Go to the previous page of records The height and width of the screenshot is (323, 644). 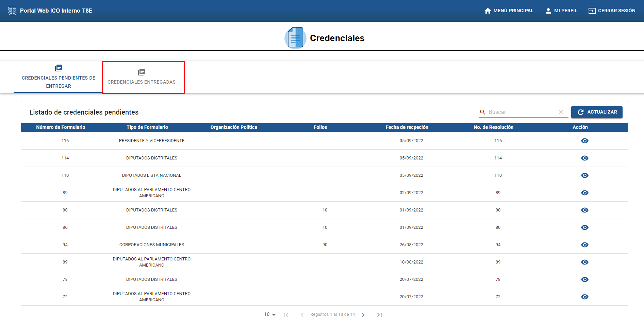tap(302, 315)
